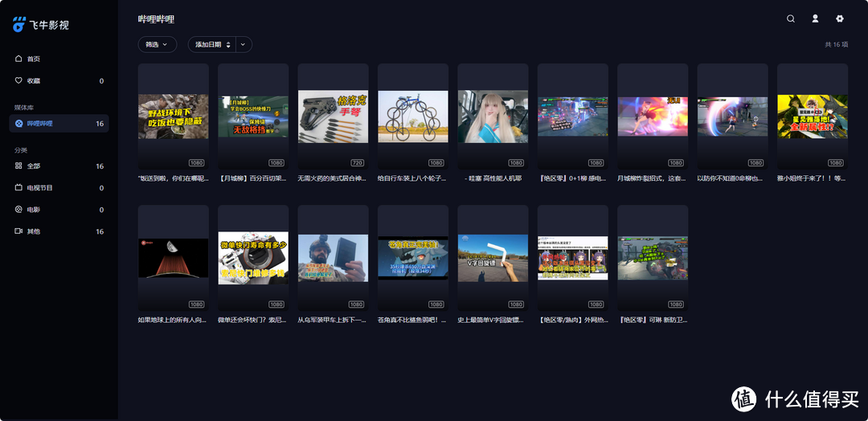The width and height of the screenshot is (868, 421).
Task: Open the settings gear icon
Action: point(840,18)
